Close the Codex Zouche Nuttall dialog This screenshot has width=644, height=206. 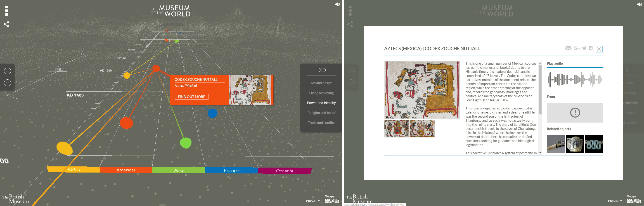coord(599,49)
